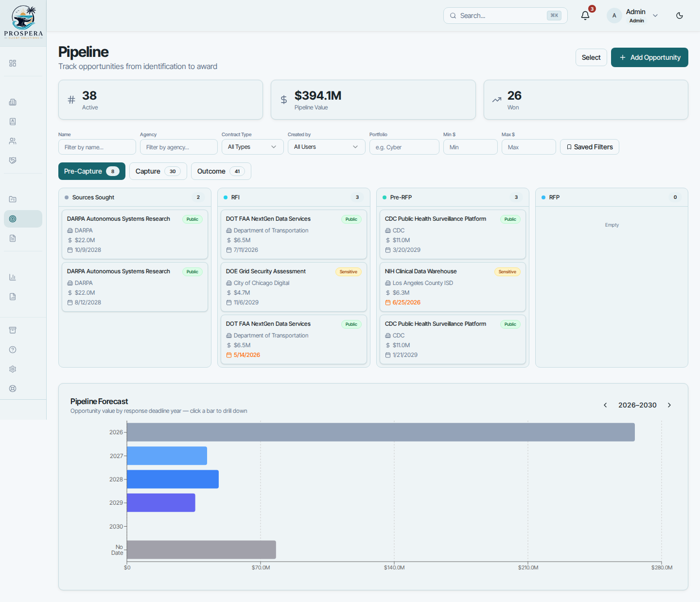The height and width of the screenshot is (602, 700).
Task: Switch to the Pre-Capture tab
Action: coord(92,171)
